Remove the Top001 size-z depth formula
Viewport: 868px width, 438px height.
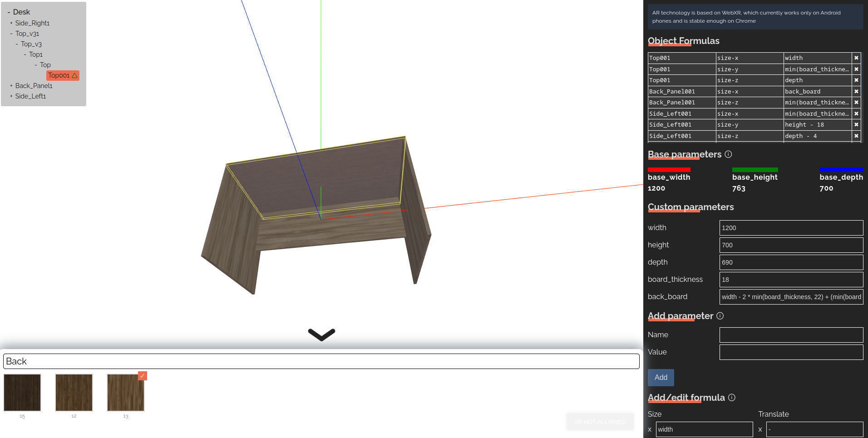click(x=856, y=80)
